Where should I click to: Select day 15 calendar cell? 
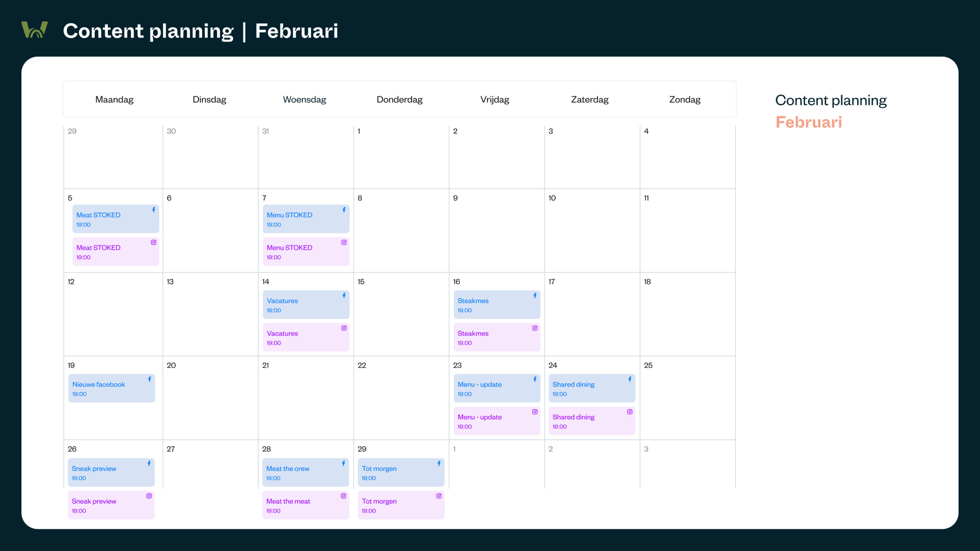(401, 314)
